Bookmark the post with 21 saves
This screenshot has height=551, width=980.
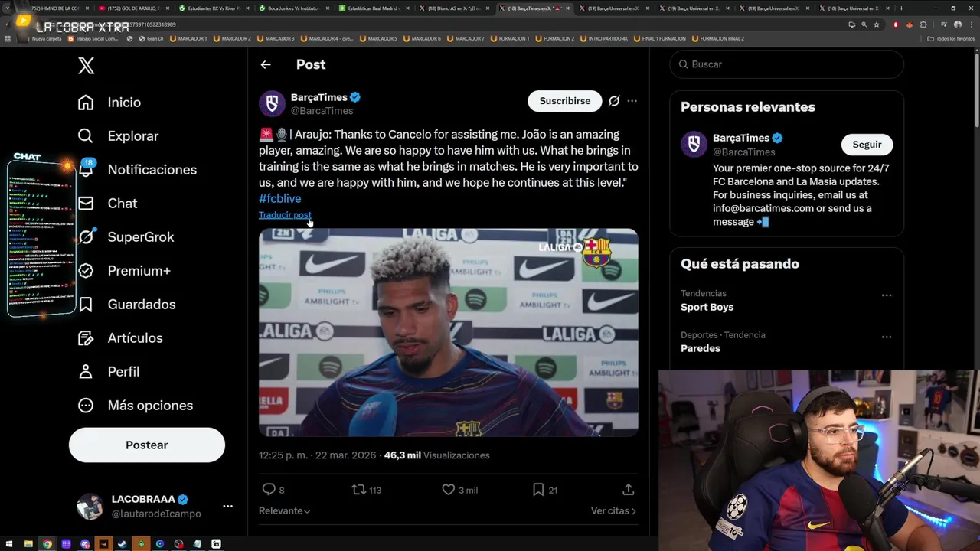pyautogui.click(x=544, y=490)
